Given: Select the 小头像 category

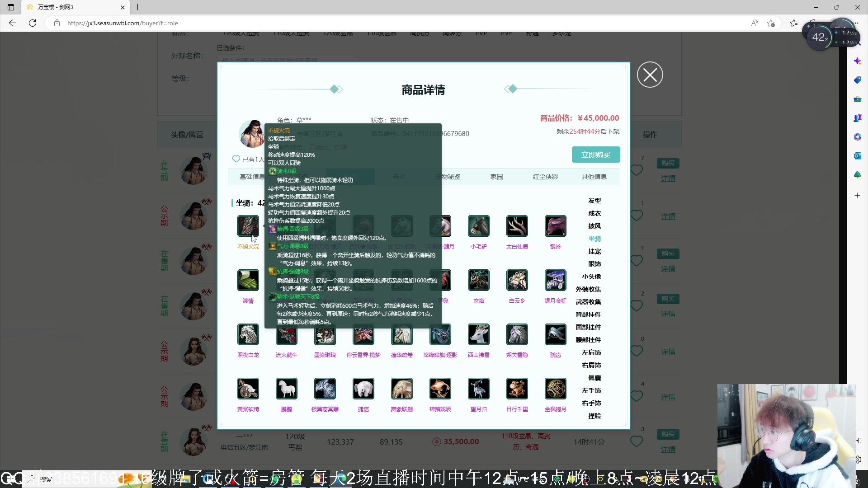Looking at the screenshot, I should click(x=591, y=277).
